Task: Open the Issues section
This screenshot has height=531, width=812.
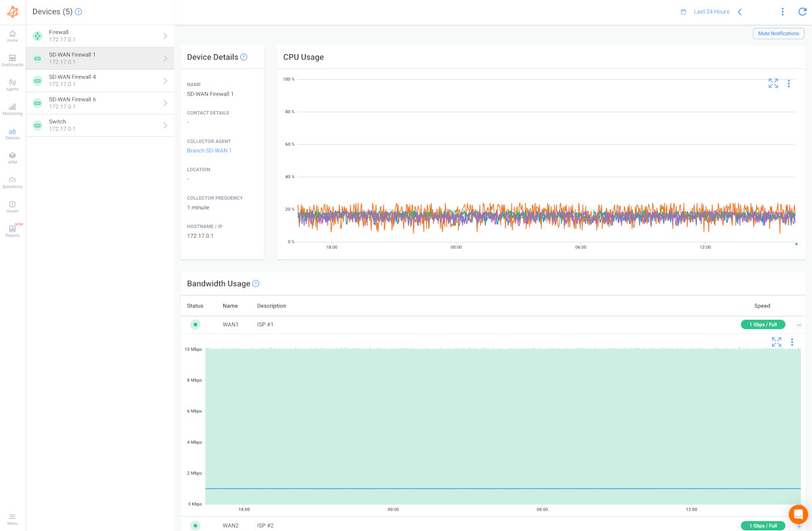Action: (x=12, y=205)
